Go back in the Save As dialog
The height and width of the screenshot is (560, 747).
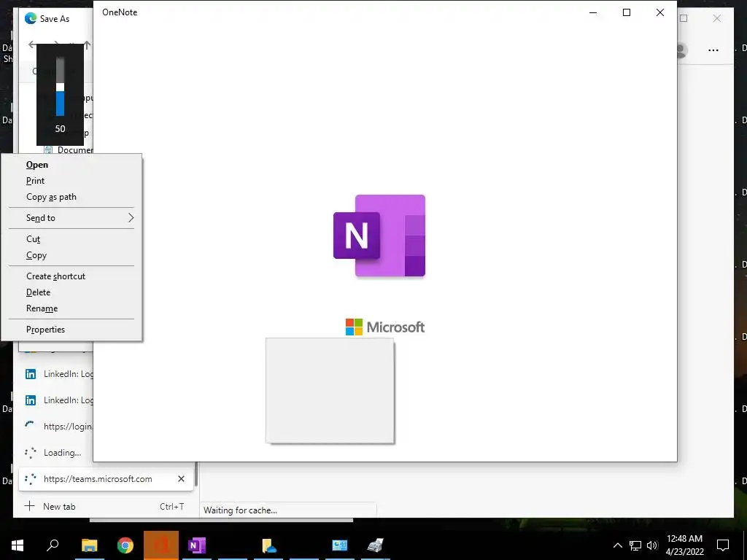(32, 44)
